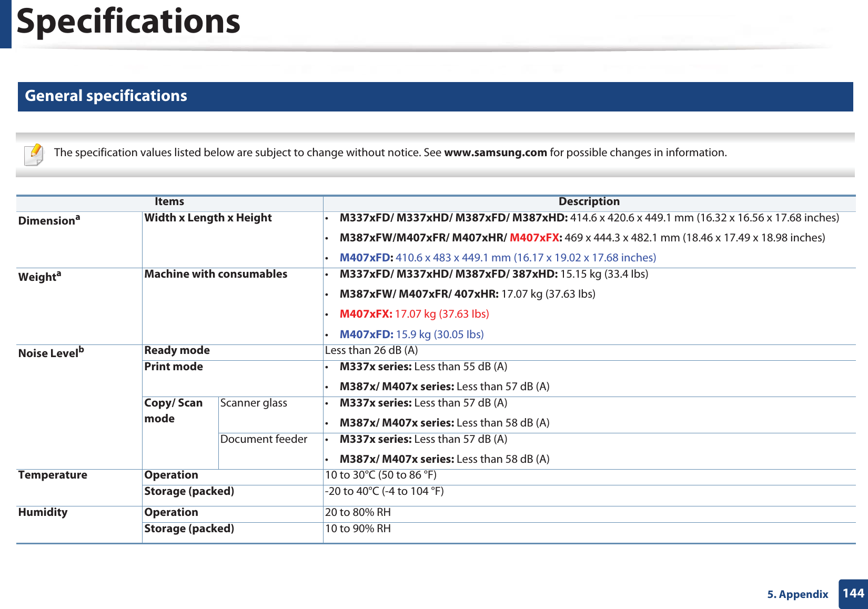
Task: Click '-20 to 40°C (-4 to 104 °F)' value
Action: (x=384, y=492)
